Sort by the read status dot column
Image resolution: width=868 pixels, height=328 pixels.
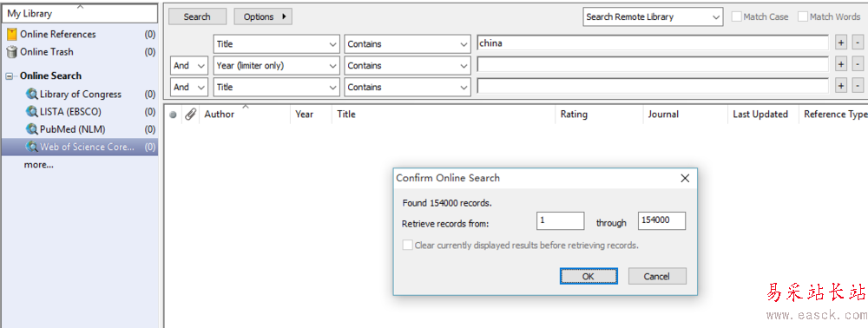173,115
